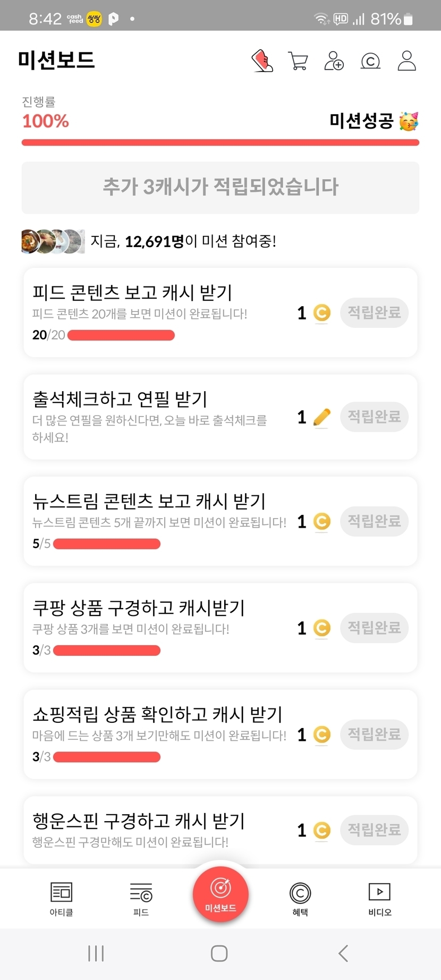This screenshot has width=441, height=980.
Task: Tap the invite friend icon
Action: 334,61
